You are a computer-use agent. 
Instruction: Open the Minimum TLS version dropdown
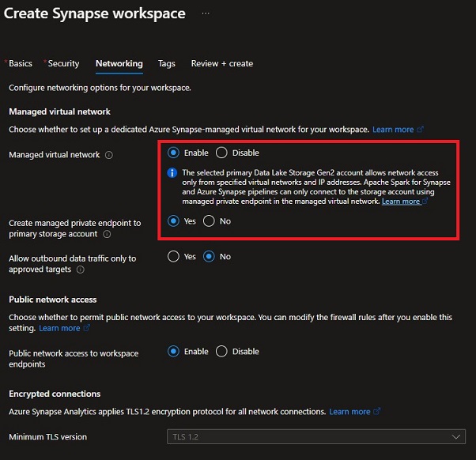(x=316, y=437)
